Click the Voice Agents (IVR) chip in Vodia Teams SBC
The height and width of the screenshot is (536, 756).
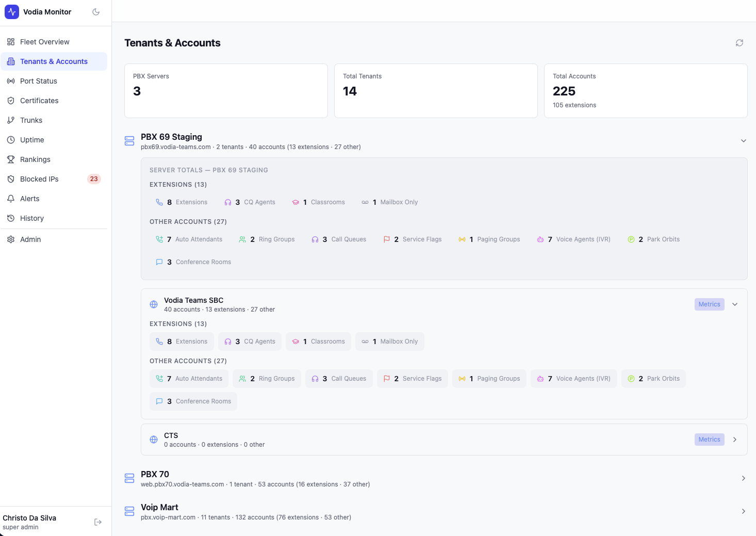[573, 379]
